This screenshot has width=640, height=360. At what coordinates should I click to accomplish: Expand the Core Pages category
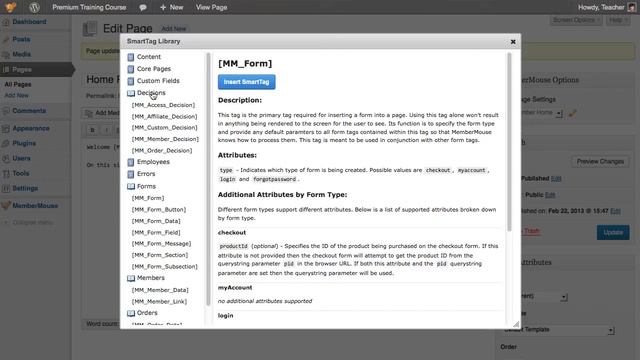(x=154, y=69)
